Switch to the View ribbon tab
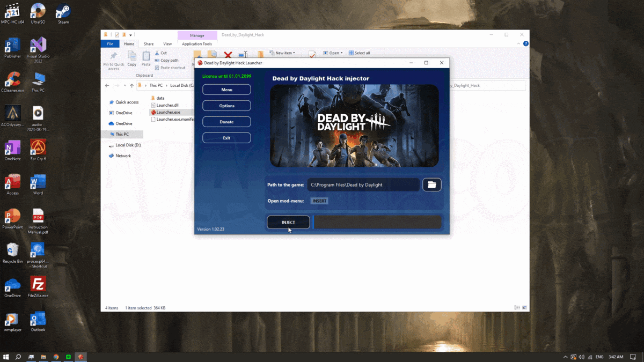644x362 pixels. pyautogui.click(x=167, y=43)
